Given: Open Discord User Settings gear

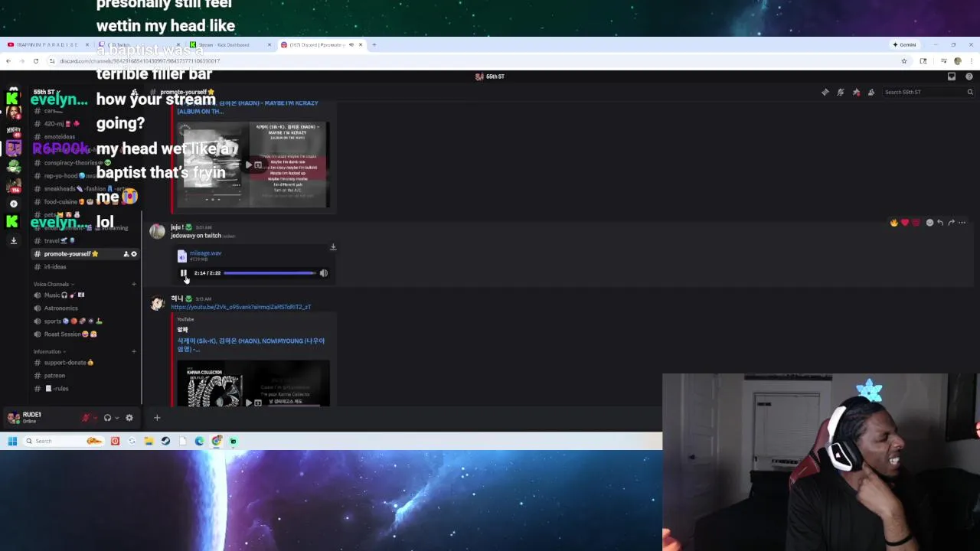Looking at the screenshot, I should click(x=129, y=418).
